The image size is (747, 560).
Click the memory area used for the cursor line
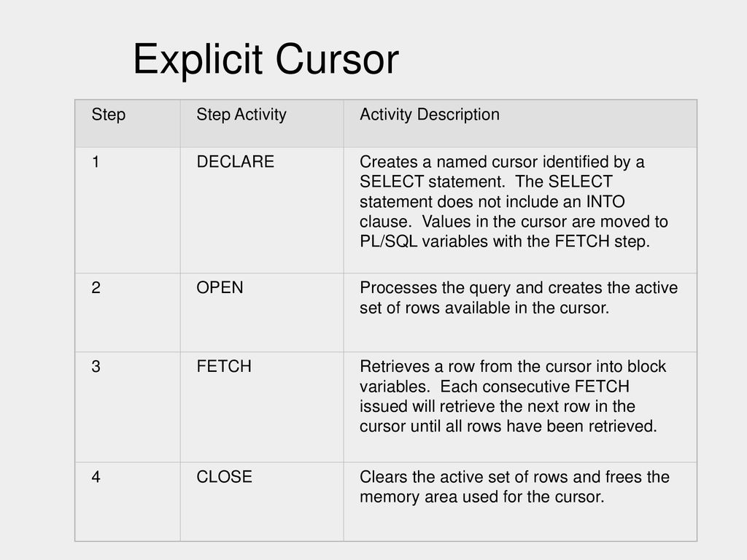(482, 497)
